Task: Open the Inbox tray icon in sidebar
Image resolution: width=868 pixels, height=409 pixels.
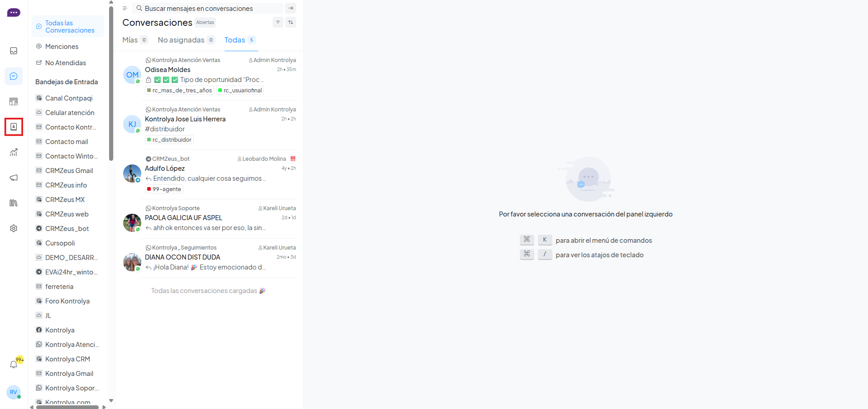Action: tap(14, 51)
